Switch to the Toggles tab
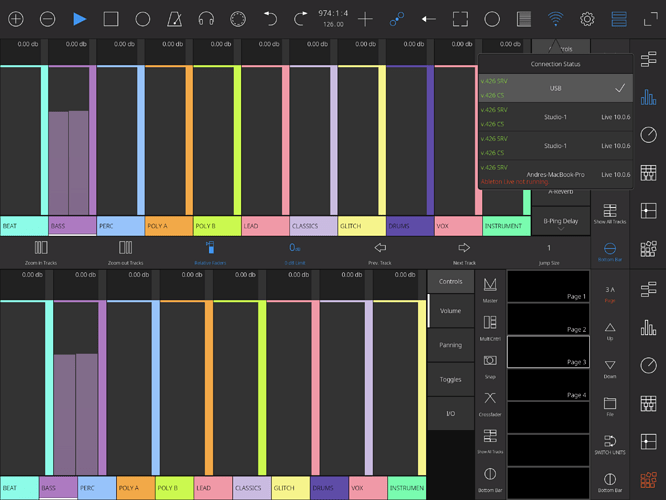 click(x=450, y=379)
